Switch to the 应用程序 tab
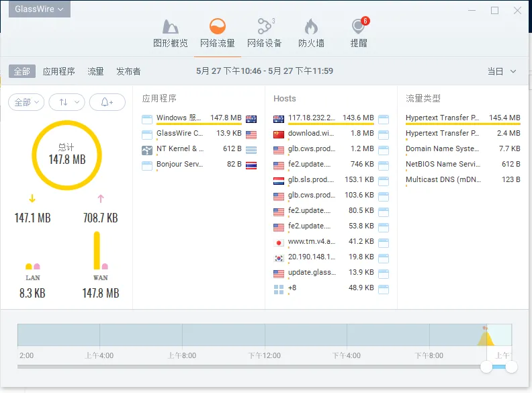Viewport: 532px width, 393px height. tap(59, 71)
